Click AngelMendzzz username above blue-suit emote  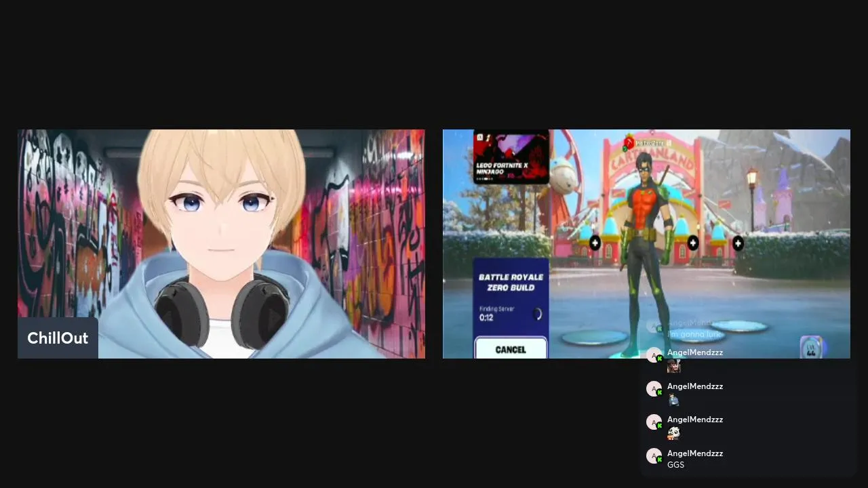click(x=695, y=386)
